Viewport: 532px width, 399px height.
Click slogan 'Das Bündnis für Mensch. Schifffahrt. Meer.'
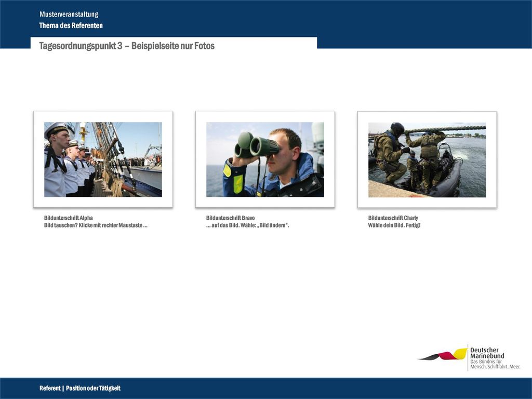pyautogui.click(x=495, y=364)
